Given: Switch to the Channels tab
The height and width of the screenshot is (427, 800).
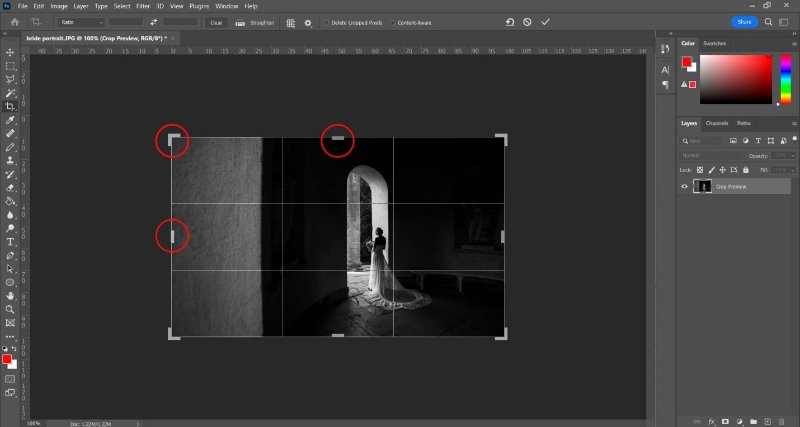Looking at the screenshot, I should [x=717, y=123].
